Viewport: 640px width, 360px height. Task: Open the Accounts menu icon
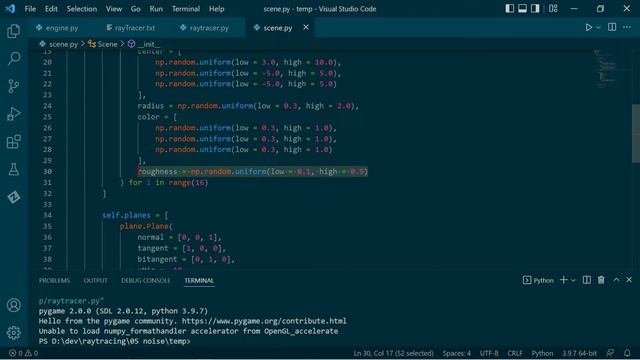[x=13, y=305]
